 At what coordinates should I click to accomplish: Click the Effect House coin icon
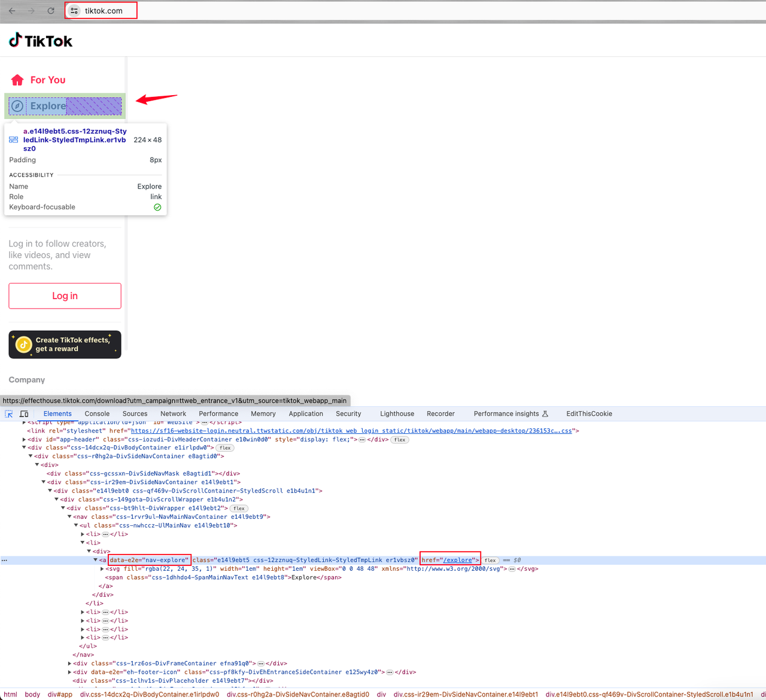(x=23, y=345)
